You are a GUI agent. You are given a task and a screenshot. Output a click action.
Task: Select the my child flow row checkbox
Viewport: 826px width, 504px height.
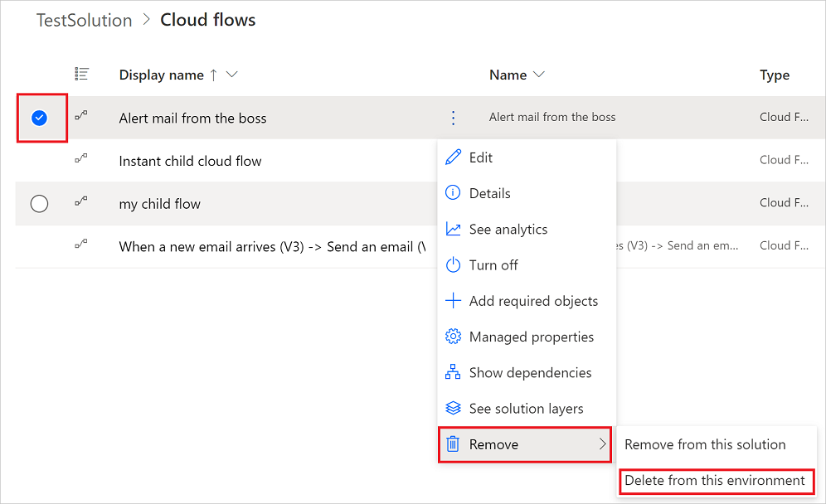point(39,203)
